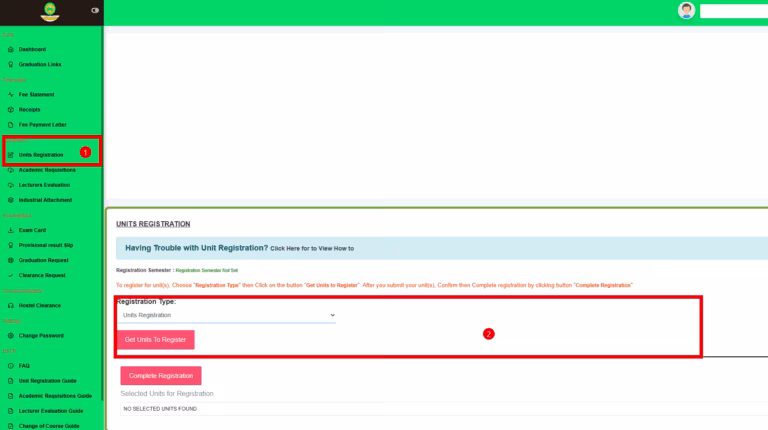Viewport: 768px width, 430px height.
Task: Click the Provisional result Slip icon
Action: [x=11, y=245]
